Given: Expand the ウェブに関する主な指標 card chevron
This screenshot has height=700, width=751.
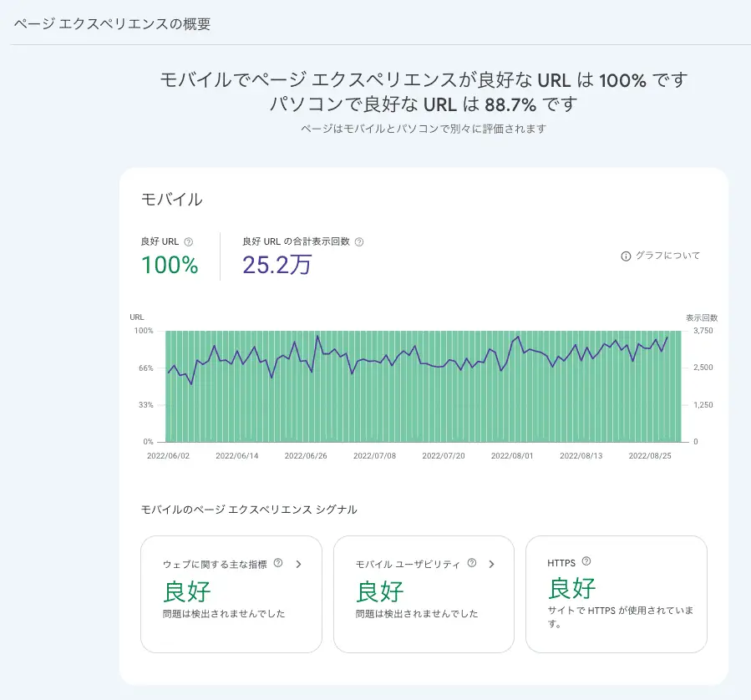Looking at the screenshot, I should click(299, 564).
